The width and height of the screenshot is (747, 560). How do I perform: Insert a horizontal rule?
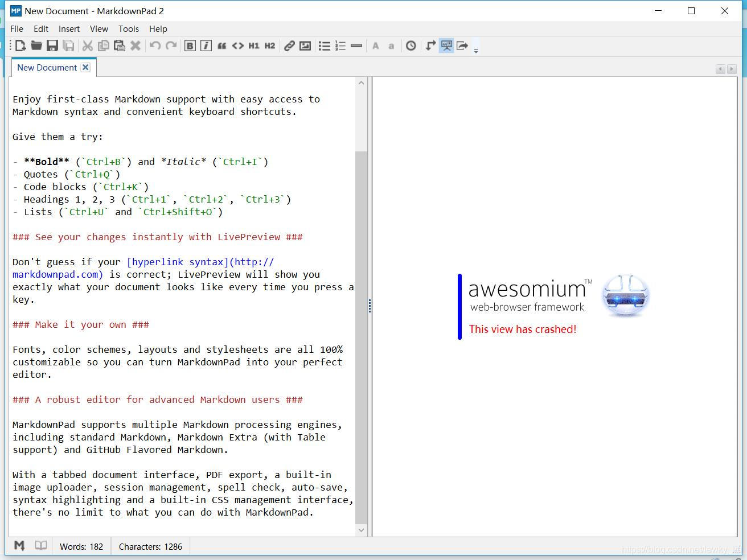(356, 46)
